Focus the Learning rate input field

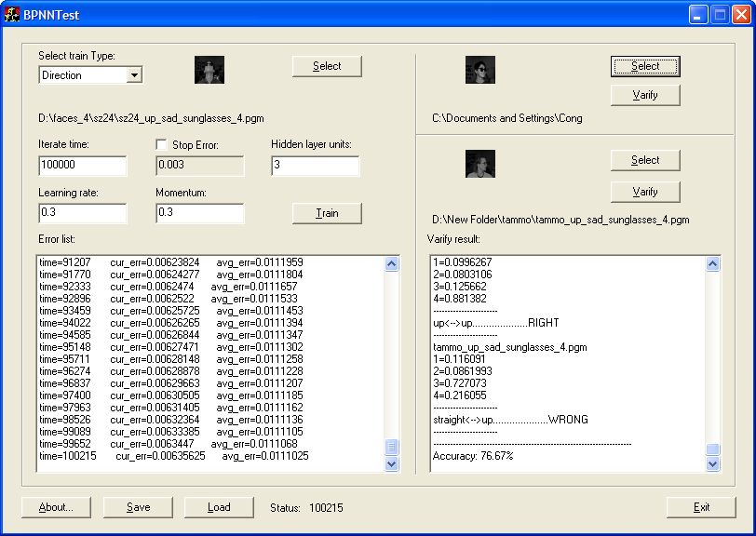83,214
